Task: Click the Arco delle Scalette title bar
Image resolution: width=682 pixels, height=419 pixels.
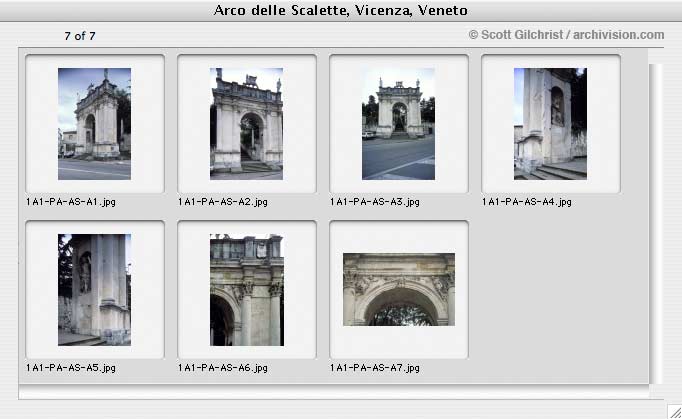Action: click(341, 10)
